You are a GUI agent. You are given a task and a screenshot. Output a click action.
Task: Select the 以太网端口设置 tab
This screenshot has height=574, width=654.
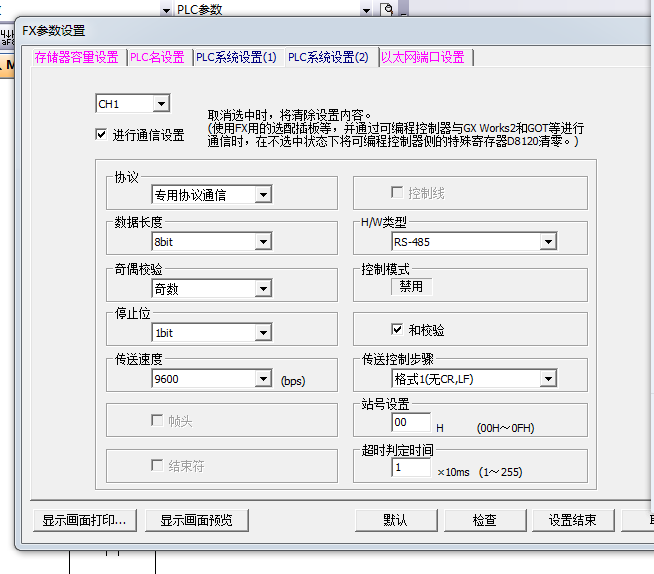click(423, 58)
